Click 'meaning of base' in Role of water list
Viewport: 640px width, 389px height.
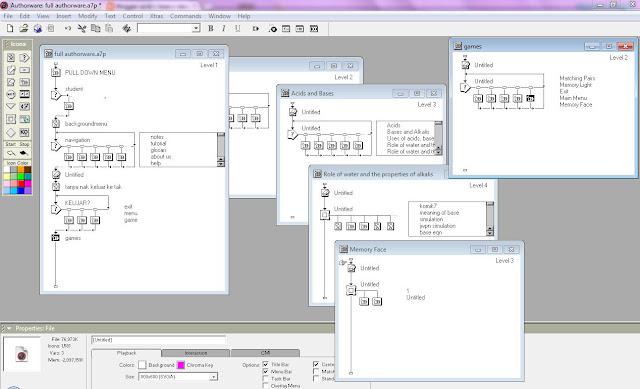[439, 213]
